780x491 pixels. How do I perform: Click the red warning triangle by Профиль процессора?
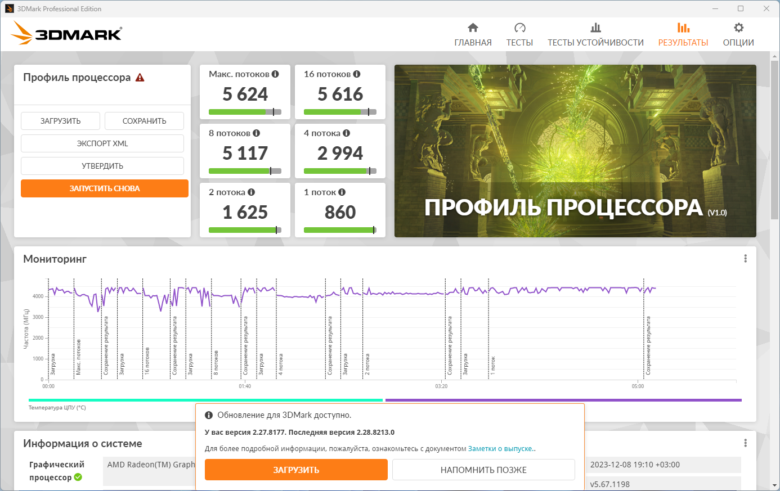(x=140, y=78)
